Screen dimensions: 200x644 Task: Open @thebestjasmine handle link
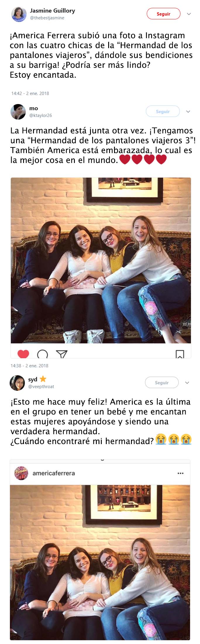click(x=47, y=18)
